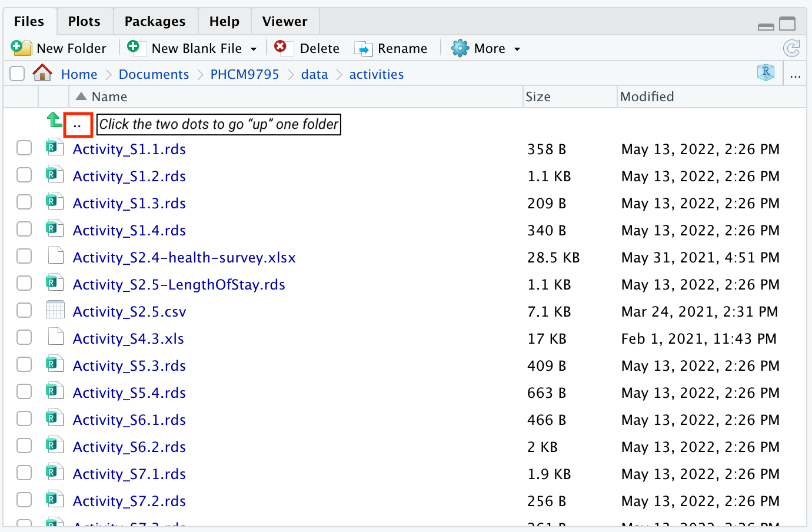Toggle the select-all checkbox in path bar
This screenshot has height=532, width=812.
[x=17, y=74]
